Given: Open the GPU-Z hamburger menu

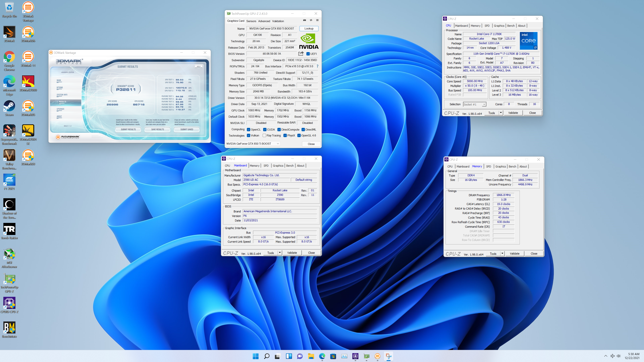Looking at the screenshot, I should (317, 20).
